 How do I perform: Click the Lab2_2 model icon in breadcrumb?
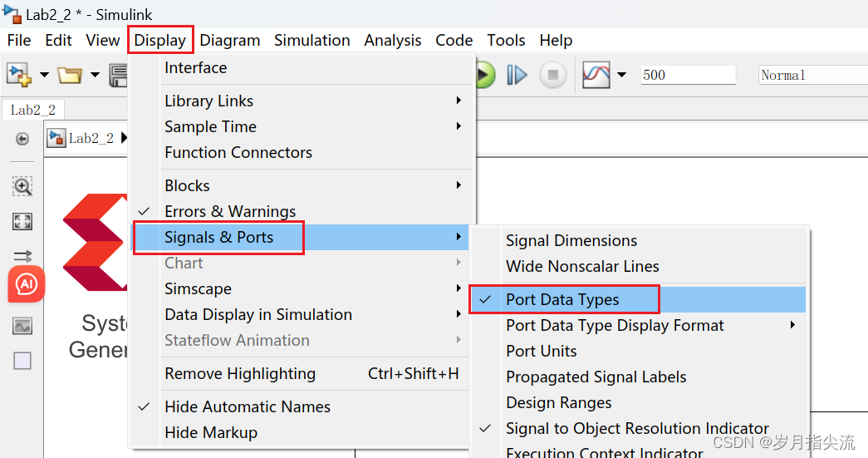56,138
